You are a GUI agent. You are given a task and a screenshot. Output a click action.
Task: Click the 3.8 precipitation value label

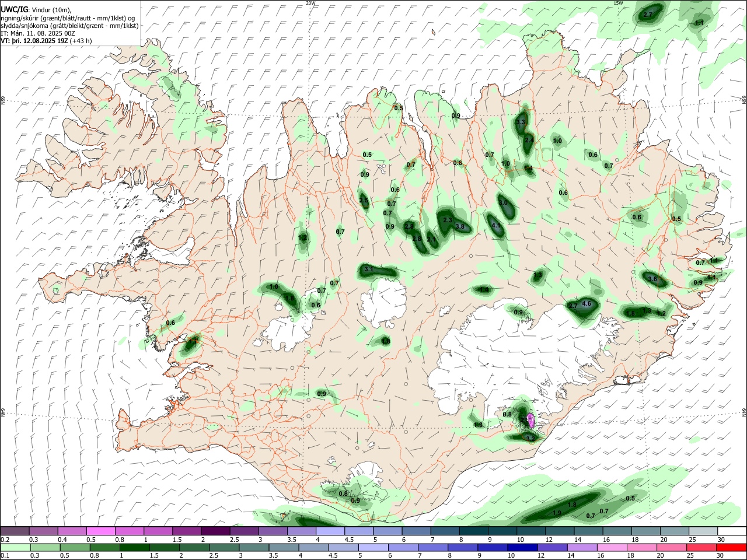(459, 226)
